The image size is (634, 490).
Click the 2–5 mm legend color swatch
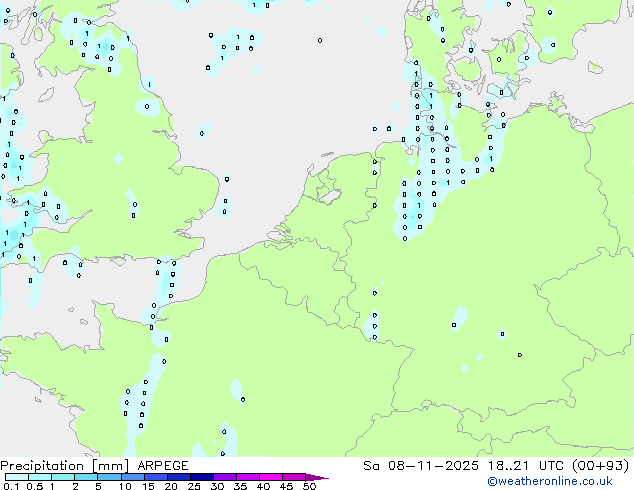[x=86, y=477]
